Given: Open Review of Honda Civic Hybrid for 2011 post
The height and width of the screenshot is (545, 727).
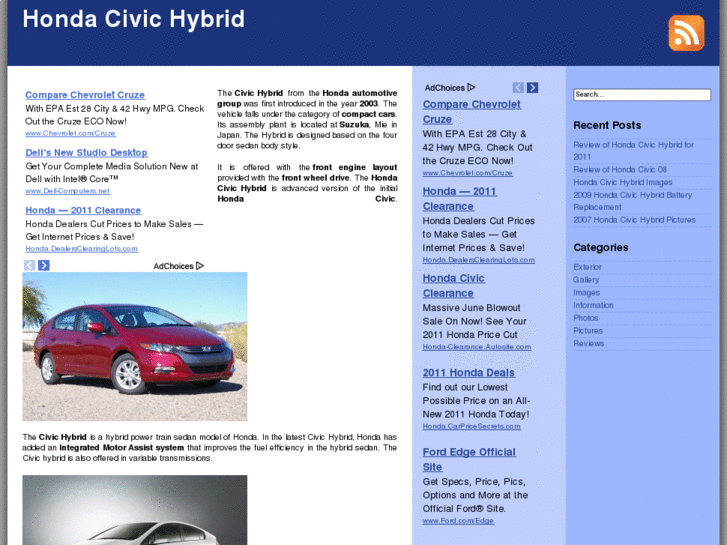Looking at the screenshot, I should (633, 151).
